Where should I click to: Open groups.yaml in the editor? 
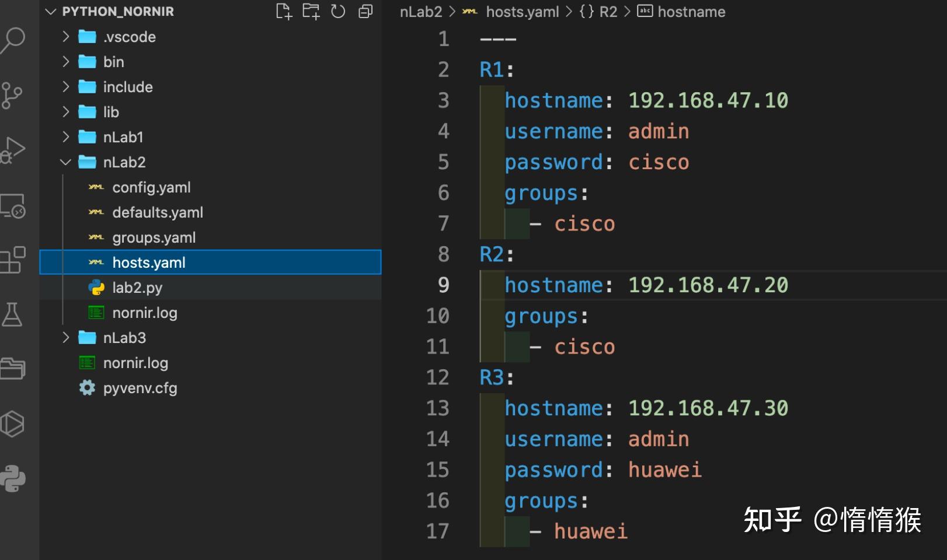[154, 237]
